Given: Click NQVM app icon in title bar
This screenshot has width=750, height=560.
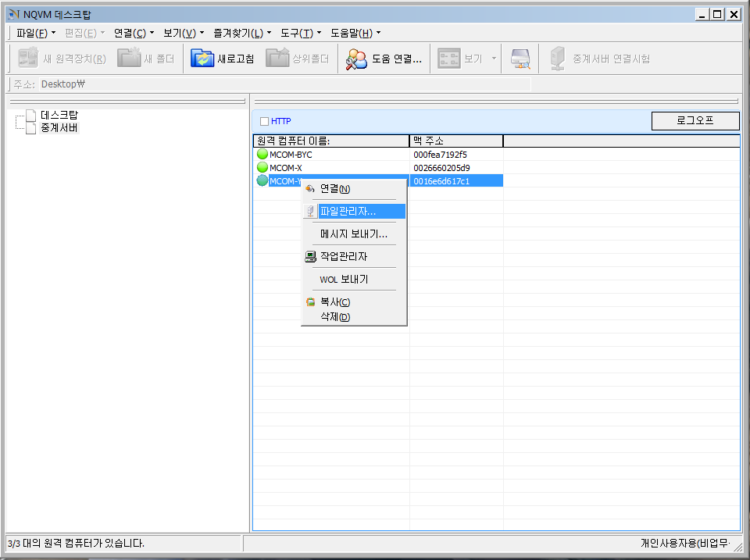Looking at the screenshot, I should click(x=14, y=14).
